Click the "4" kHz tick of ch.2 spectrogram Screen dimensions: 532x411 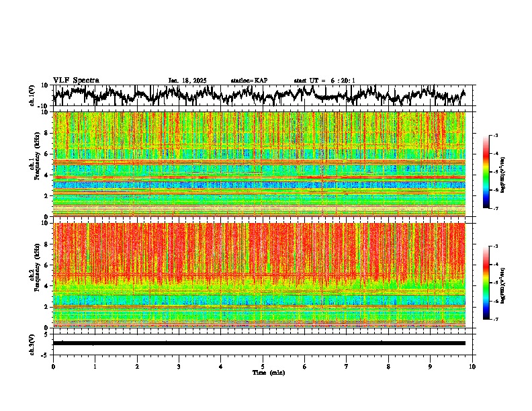pos(47,286)
